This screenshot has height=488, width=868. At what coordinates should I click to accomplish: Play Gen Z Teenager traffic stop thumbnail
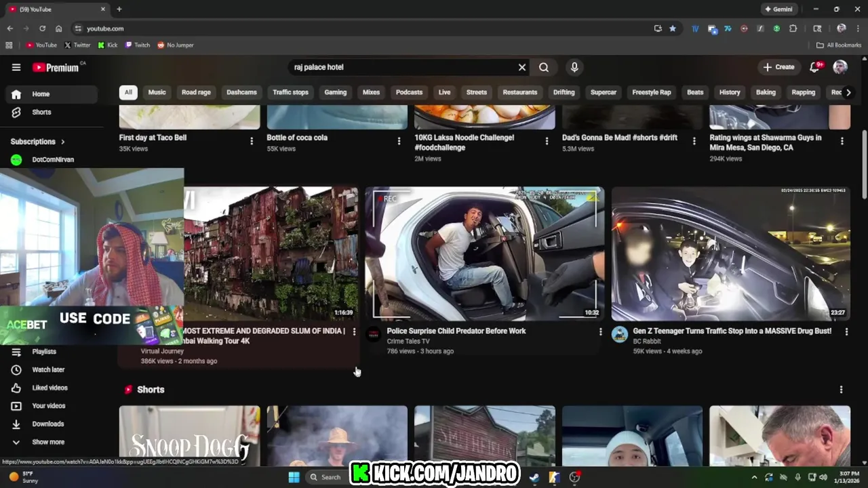731,253
